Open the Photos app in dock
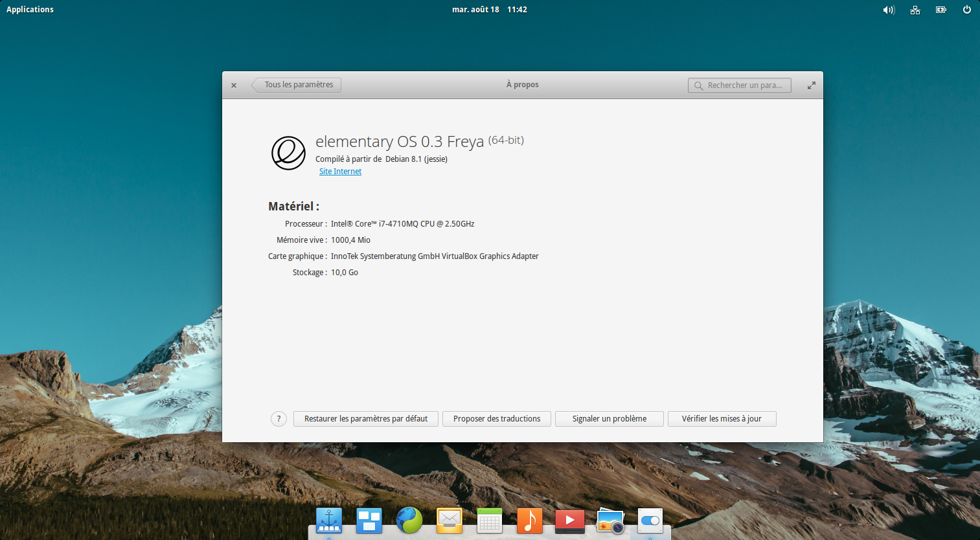The height and width of the screenshot is (540, 980). [610, 521]
